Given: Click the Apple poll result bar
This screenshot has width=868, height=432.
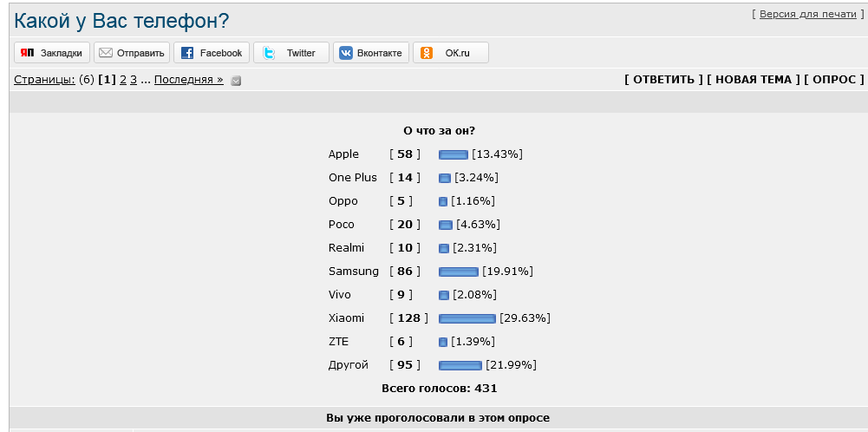Looking at the screenshot, I should (454, 154).
